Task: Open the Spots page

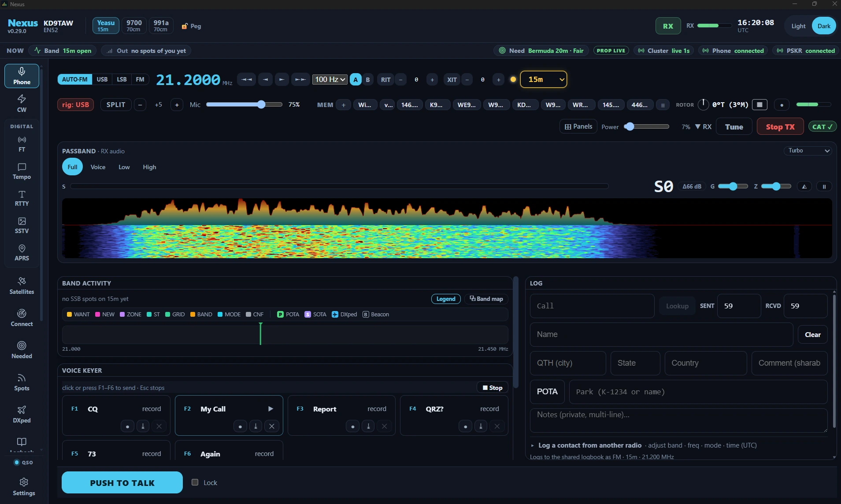Action: pyautogui.click(x=22, y=382)
